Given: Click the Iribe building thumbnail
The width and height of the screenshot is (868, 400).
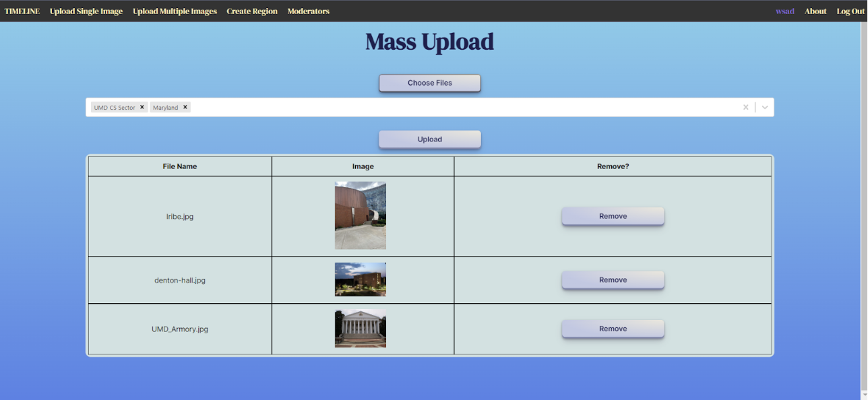Looking at the screenshot, I should [361, 215].
